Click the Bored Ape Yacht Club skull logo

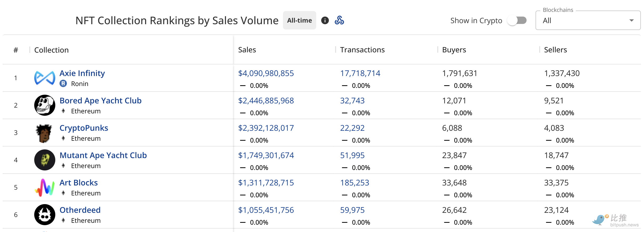(45, 105)
